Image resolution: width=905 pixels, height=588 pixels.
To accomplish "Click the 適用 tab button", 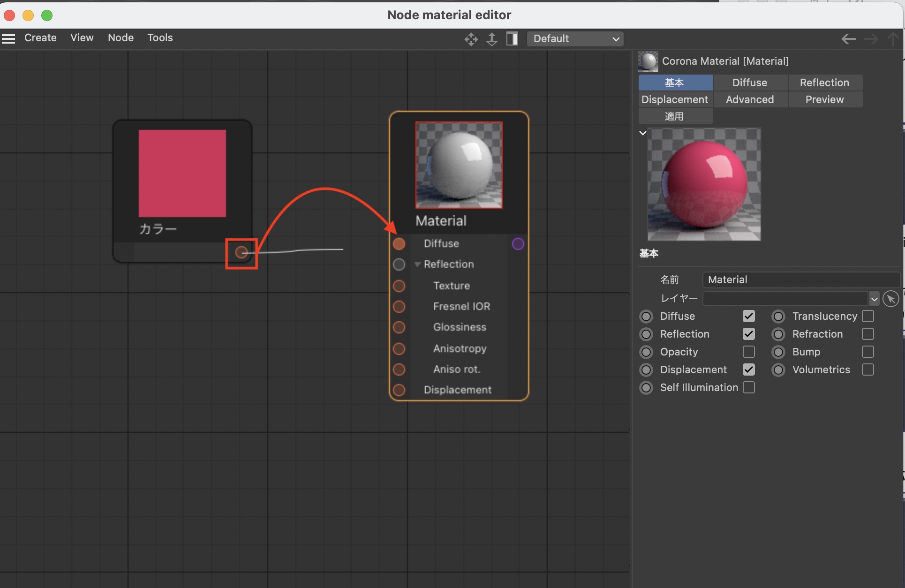I will [x=675, y=116].
